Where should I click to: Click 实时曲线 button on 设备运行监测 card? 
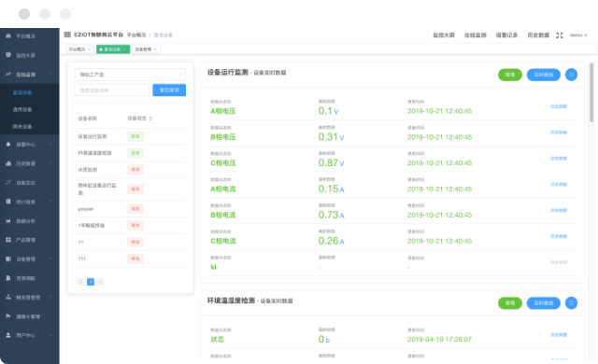pyautogui.click(x=544, y=75)
